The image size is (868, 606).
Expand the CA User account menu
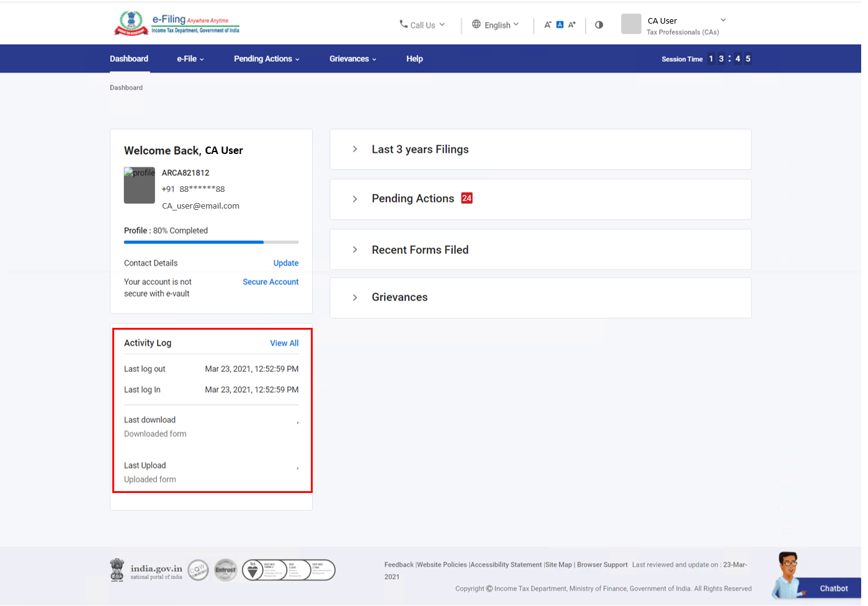click(x=723, y=20)
